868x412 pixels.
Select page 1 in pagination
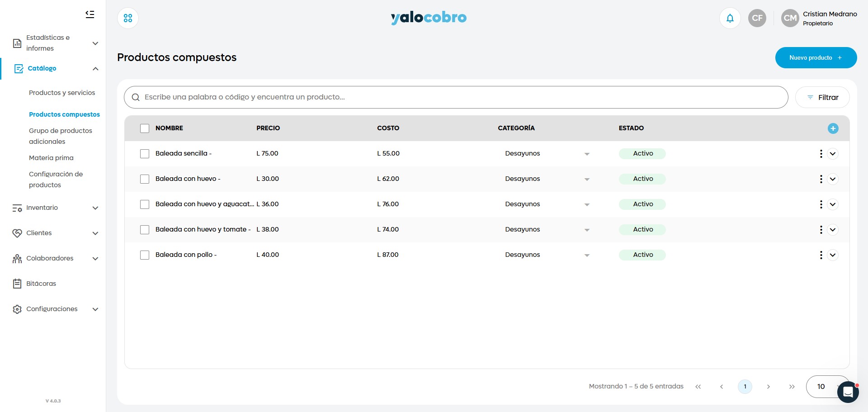pos(745,387)
